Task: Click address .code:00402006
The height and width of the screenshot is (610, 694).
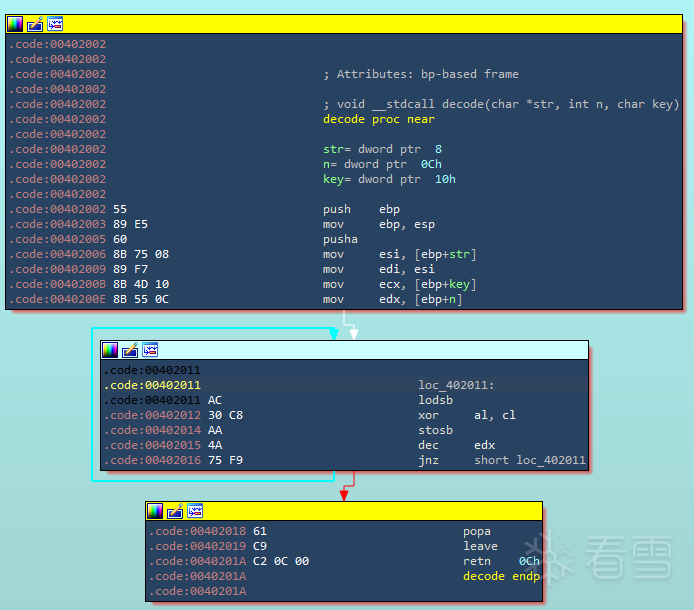Action: [58, 255]
